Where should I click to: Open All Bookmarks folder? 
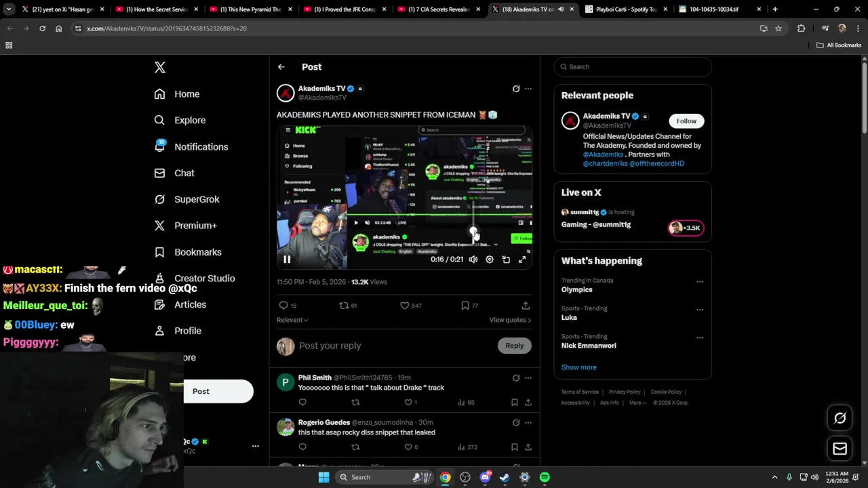click(x=839, y=45)
